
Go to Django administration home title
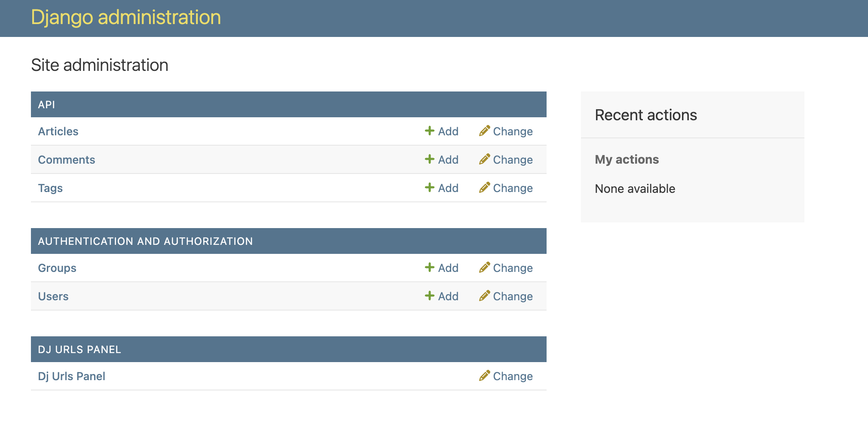pos(126,18)
